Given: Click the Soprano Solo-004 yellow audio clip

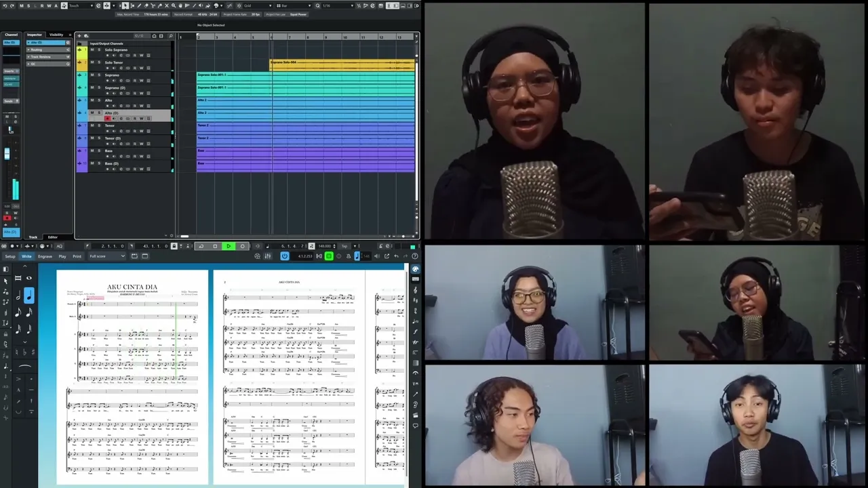Looking at the screenshot, I should (342, 65).
